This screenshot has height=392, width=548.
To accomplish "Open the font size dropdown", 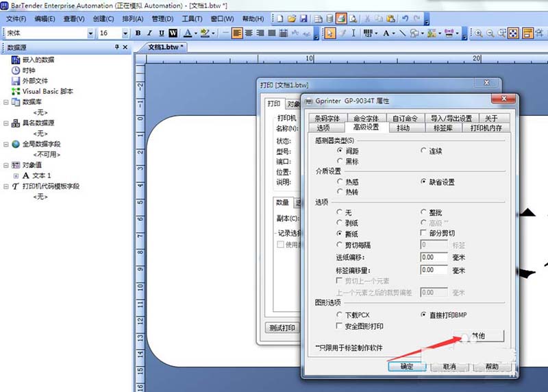I will click(x=125, y=33).
